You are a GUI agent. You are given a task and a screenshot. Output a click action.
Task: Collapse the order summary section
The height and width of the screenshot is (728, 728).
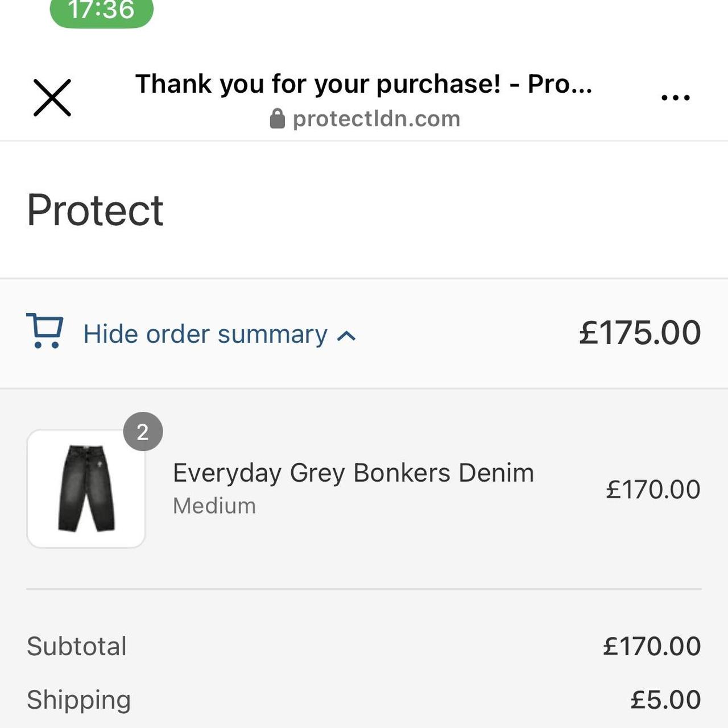[205, 334]
